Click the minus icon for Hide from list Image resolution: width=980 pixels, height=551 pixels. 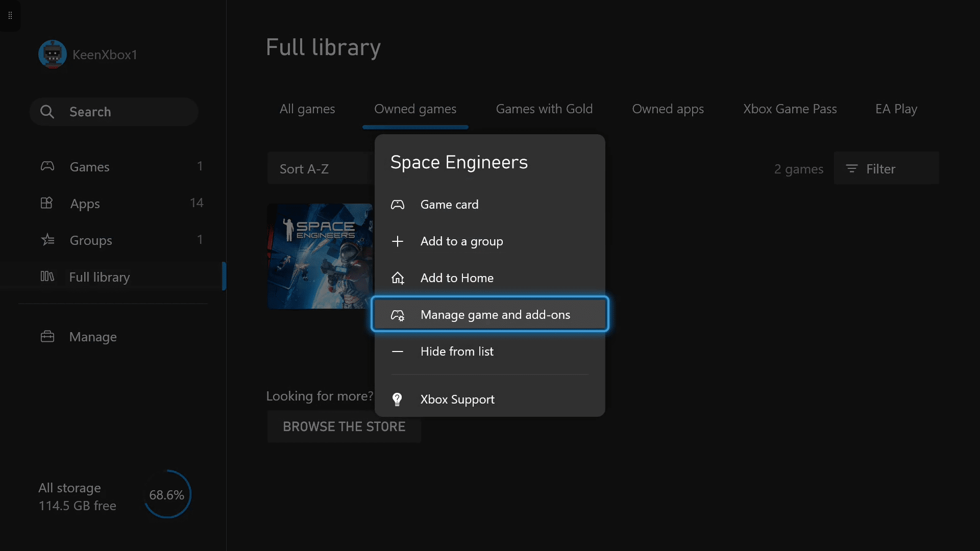398,352
